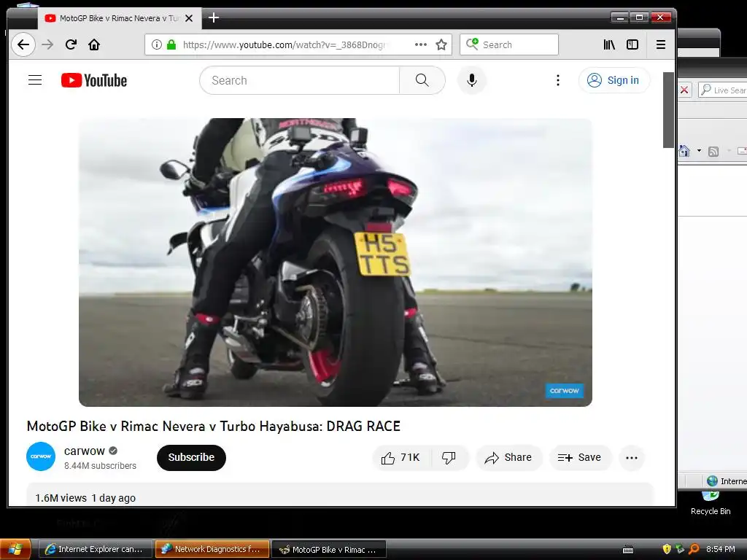This screenshot has height=560, width=747.
Task: Click Home icon in Internet Explorer toolbar
Action: 684,151
